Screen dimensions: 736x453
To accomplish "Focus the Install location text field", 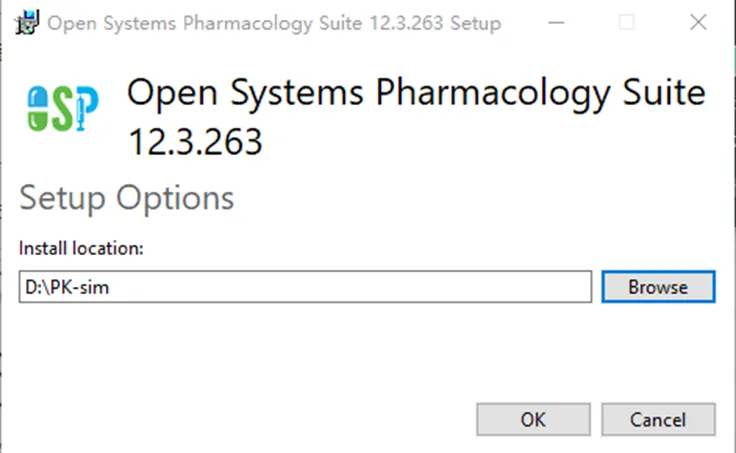I will (305, 287).
